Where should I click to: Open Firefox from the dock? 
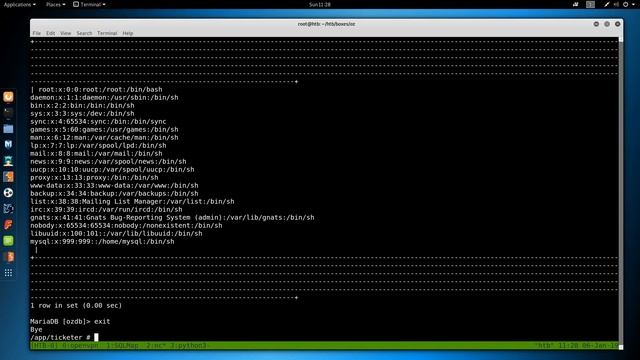pyautogui.click(x=8, y=97)
